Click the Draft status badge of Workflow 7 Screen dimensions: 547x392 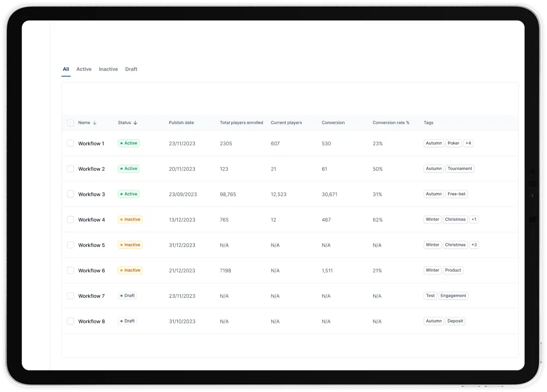(127, 296)
